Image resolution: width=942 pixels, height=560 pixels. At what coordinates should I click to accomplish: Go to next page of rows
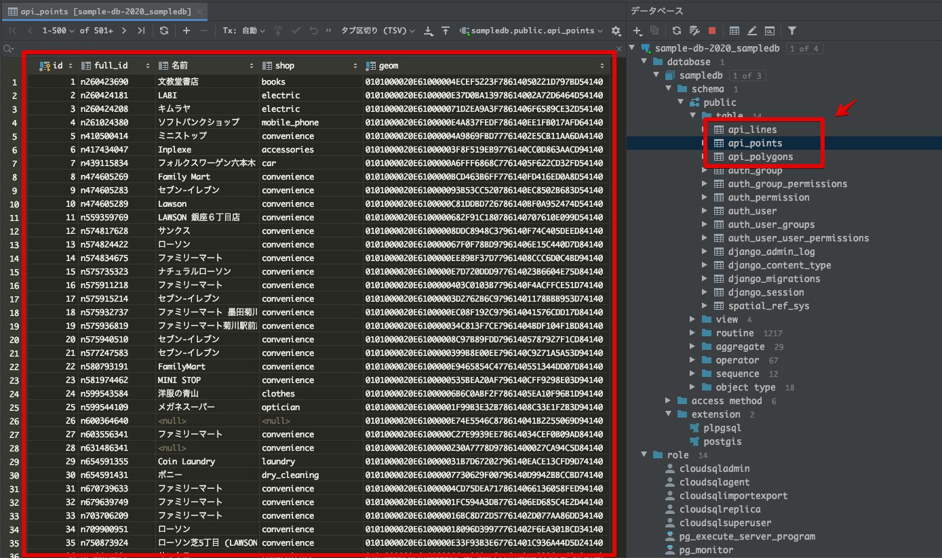tap(123, 31)
